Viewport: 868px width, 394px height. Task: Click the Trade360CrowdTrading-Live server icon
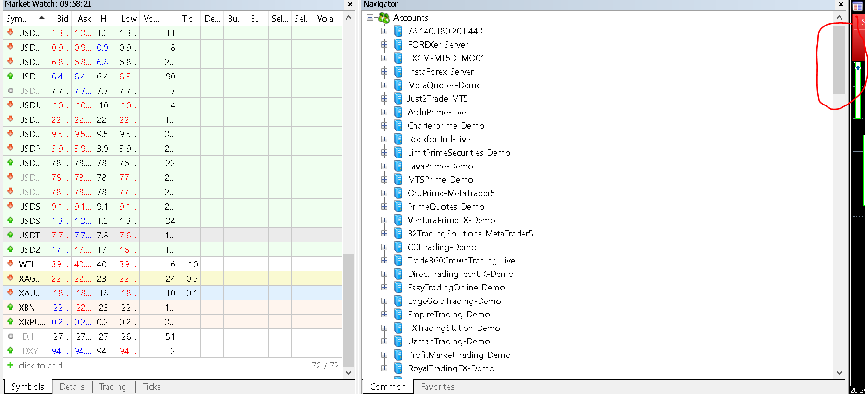click(398, 261)
